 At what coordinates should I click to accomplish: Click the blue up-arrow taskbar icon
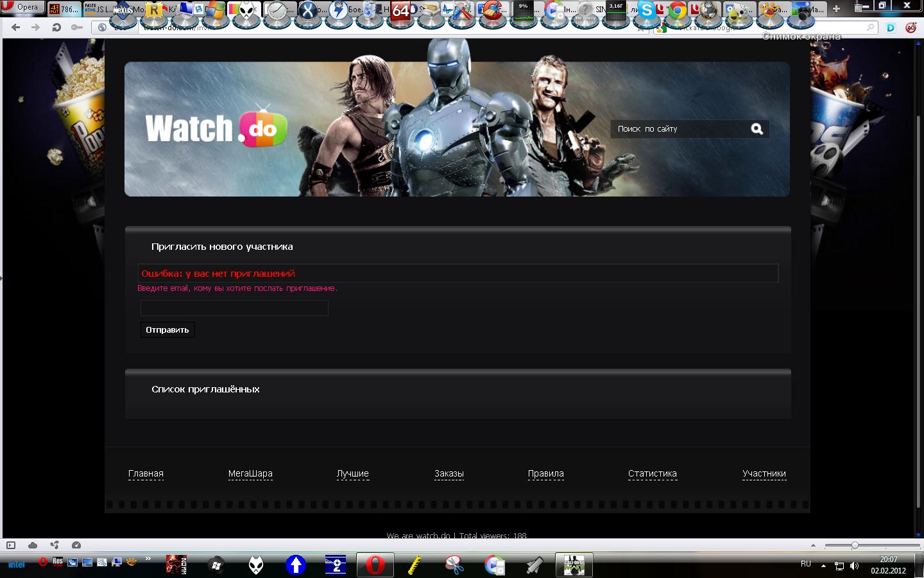pyautogui.click(x=296, y=565)
